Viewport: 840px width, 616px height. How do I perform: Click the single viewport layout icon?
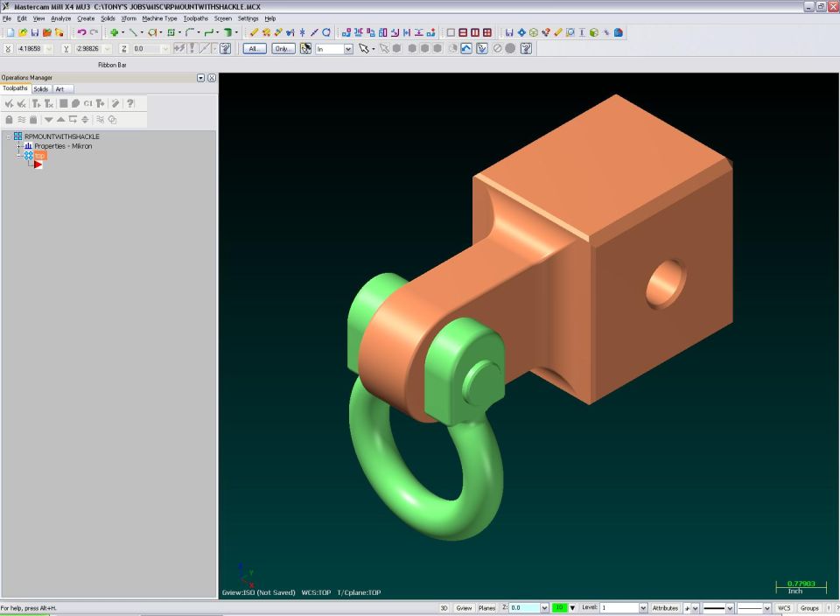451,32
